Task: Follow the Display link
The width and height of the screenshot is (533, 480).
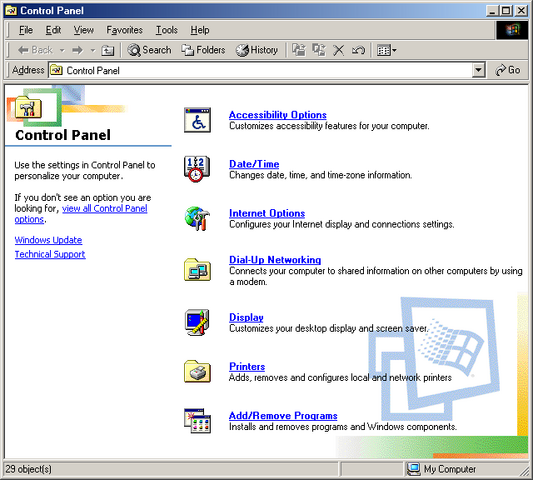Action: click(x=246, y=318)
